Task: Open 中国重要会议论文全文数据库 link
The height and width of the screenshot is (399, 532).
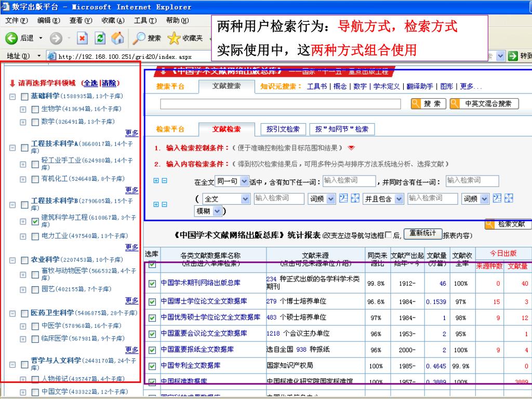Action: (x=204, y=334)
